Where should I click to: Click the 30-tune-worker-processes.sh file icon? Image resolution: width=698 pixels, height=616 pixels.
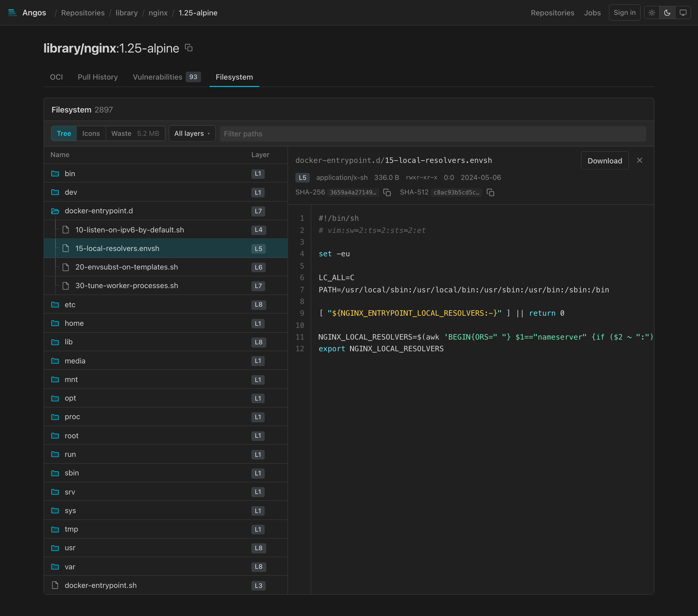pyautogui.click(x=66, y=286)
